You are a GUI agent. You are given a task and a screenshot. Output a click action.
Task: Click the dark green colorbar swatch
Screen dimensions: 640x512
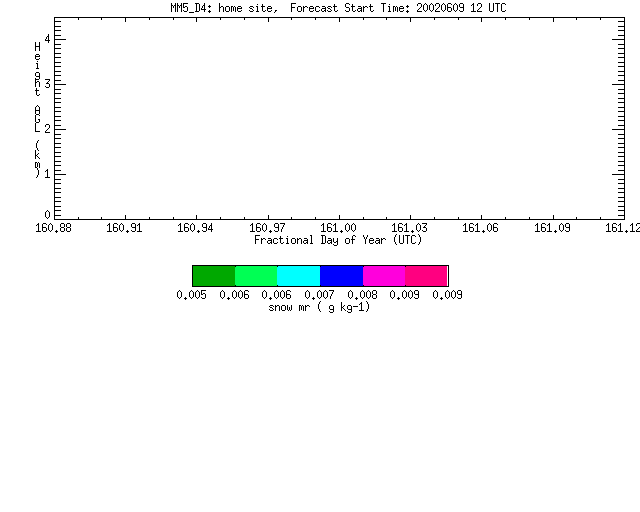click(x=214, y=276)
